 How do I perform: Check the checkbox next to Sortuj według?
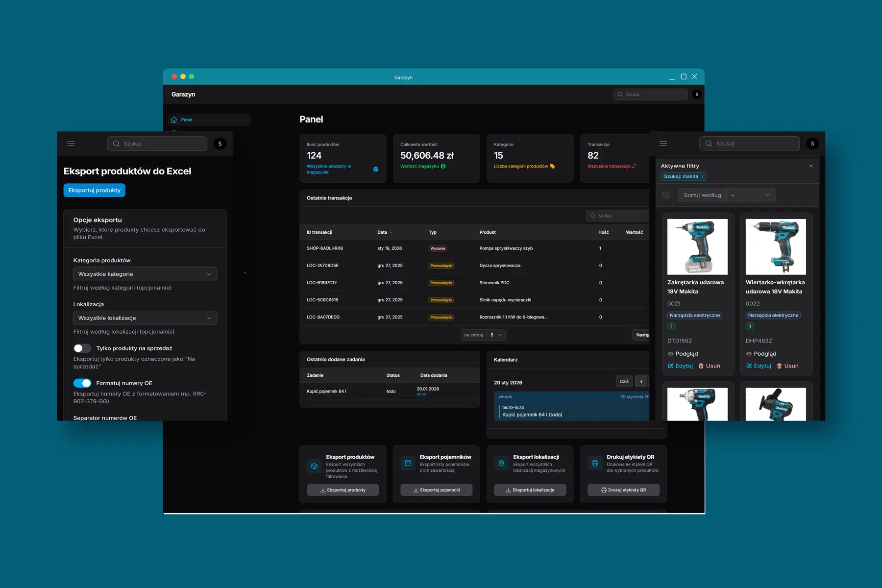coord(666,195)
